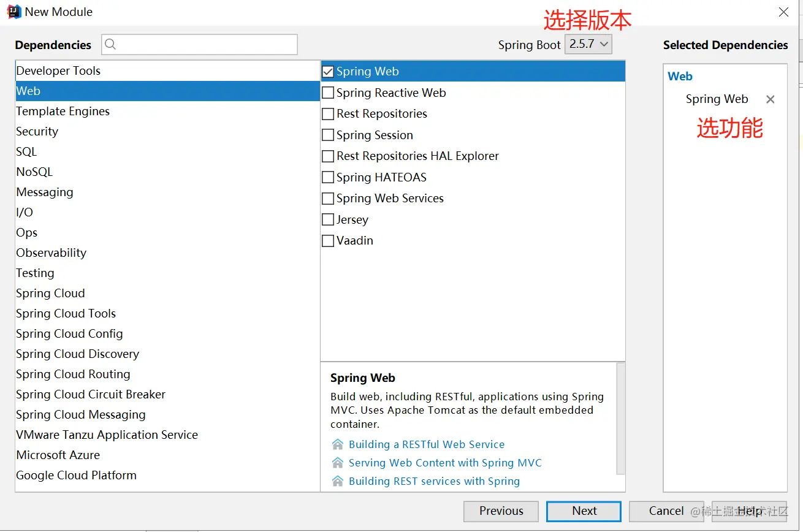This screenshot has height=532, width=803.
Task: Click the Next button
Action: pos(584,511)
